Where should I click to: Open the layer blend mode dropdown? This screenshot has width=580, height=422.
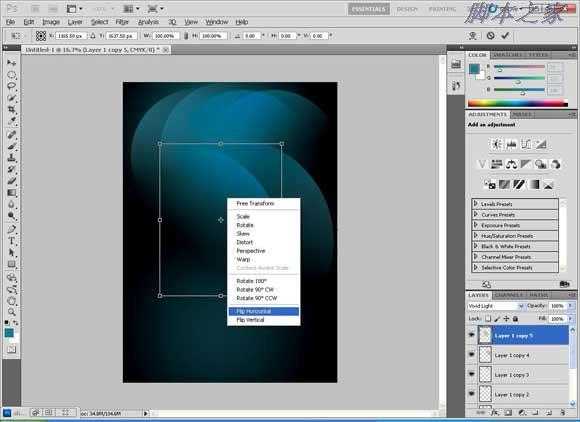coord(495,306)
